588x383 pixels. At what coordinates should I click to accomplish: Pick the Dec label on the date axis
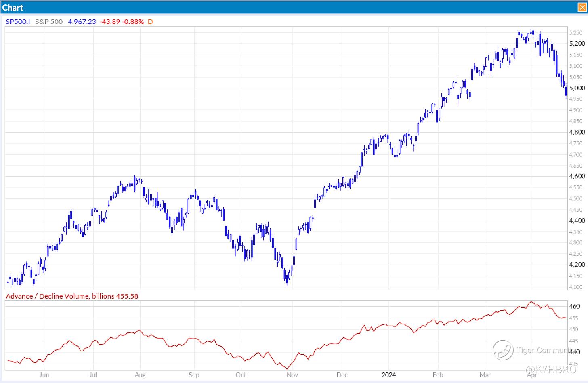click(342, 375)
